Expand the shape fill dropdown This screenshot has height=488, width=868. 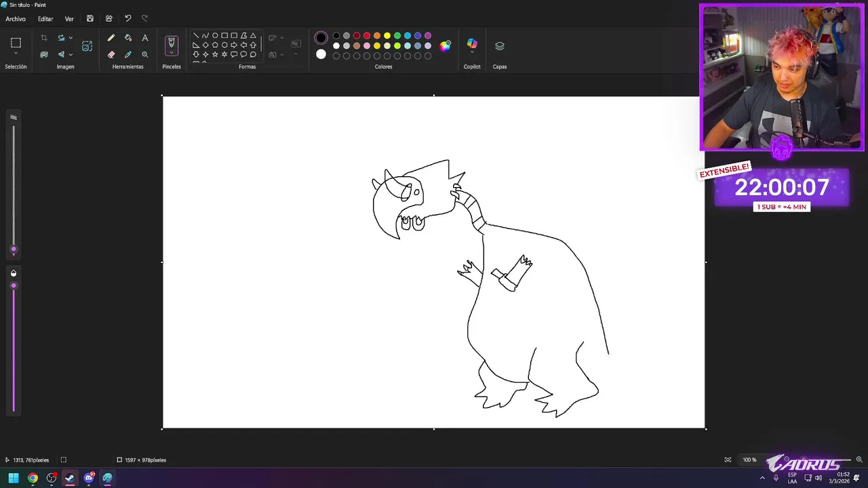click(282, 54)
